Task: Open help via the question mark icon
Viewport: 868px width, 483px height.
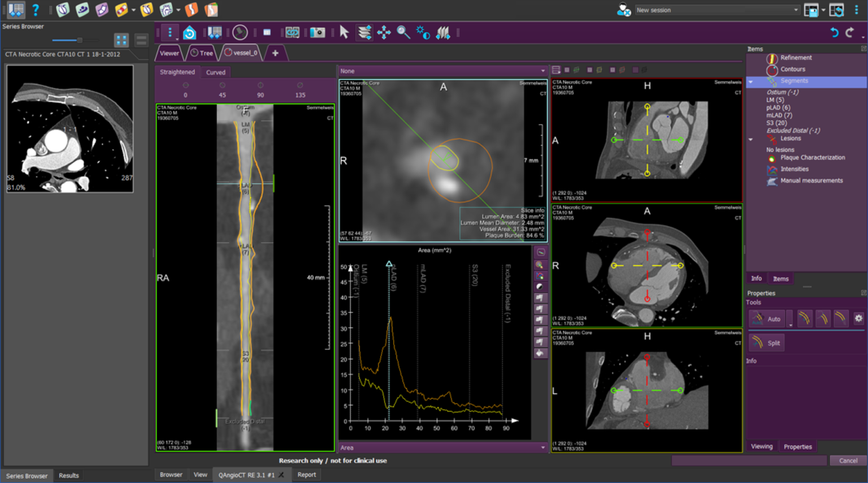Action: pyautogui.click(x=36, y=10)
